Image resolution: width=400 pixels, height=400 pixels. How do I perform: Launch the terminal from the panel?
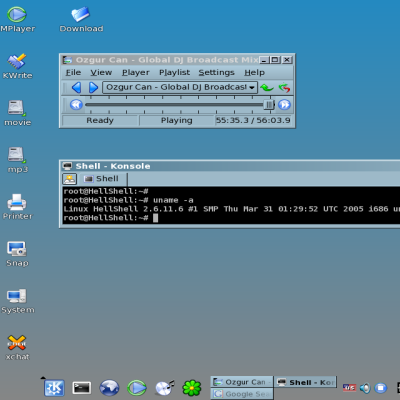click(x=82, y=388)
